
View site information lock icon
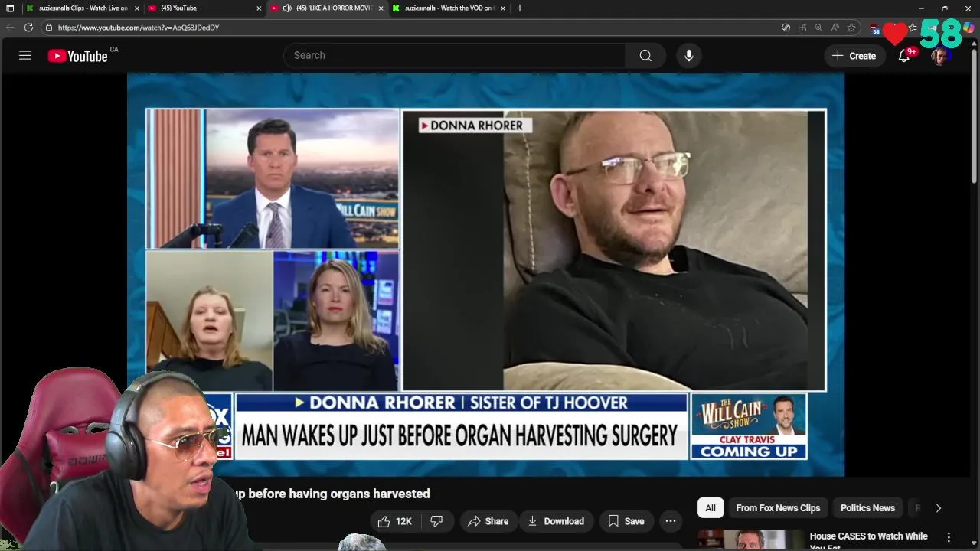[49, 28]
